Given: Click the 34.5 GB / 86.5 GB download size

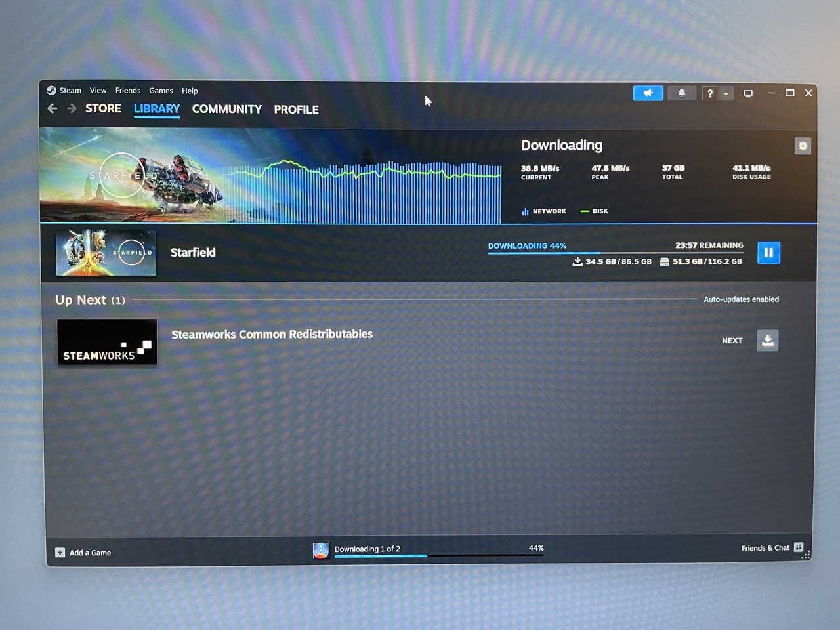Looking at the screenshot, I should (612, 261).
